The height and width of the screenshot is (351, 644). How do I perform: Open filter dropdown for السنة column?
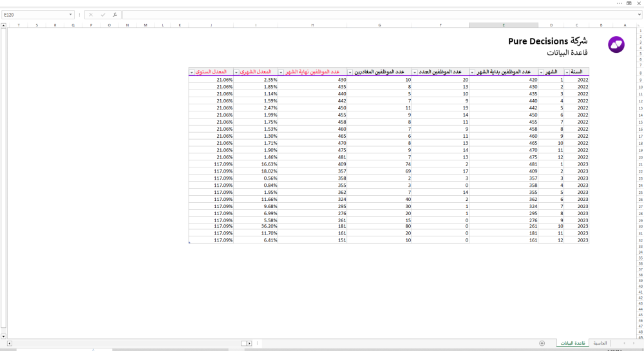click(567, 72)
